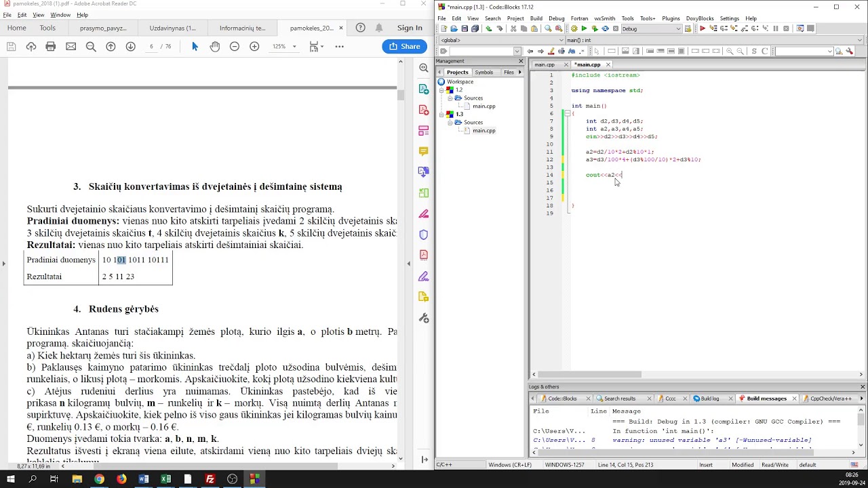868x488 pixels.
Task: Open the Window menu in Acrobat Reader
Action: click(x=60, y=15)
